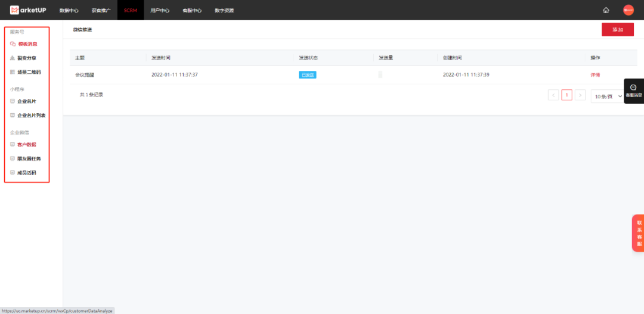Click the MarketUP logo

point(28,10)
